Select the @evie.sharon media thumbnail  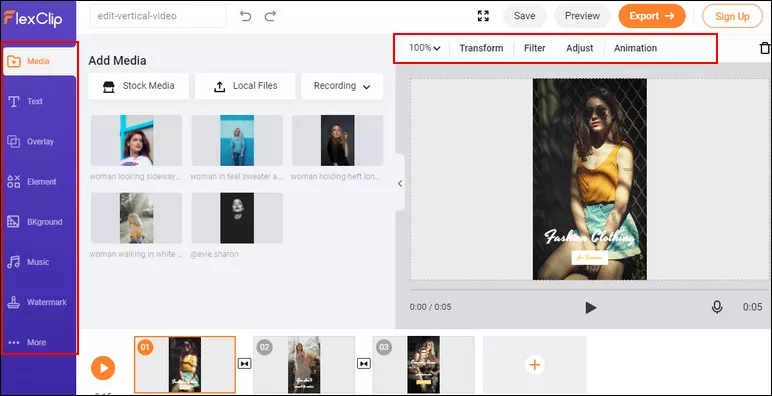(x=237, y=218)
